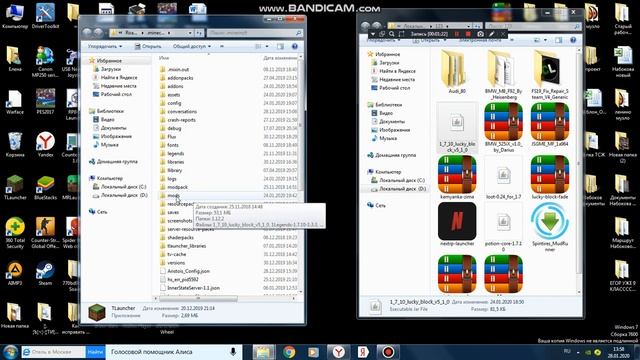The height and width of the screenshot is (360, 640).
Task: Sort by the Имя column header
Action: [x=164, y=58]
